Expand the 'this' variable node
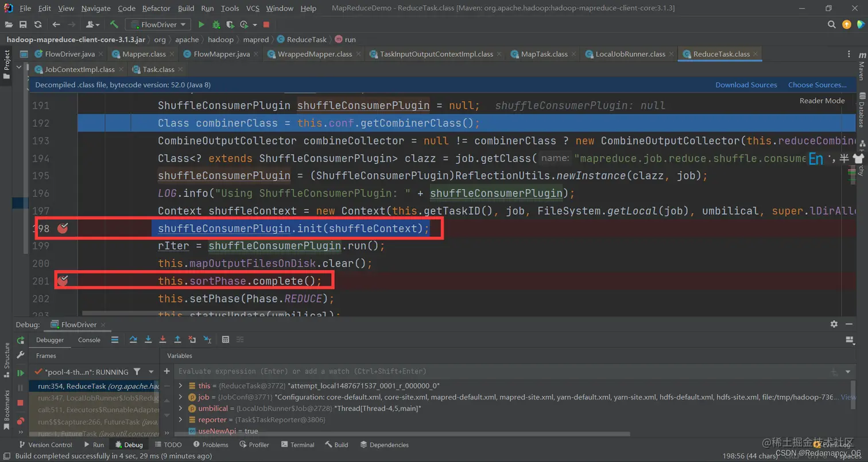Viewport: 868px width, 462px height. pos(180,386)
